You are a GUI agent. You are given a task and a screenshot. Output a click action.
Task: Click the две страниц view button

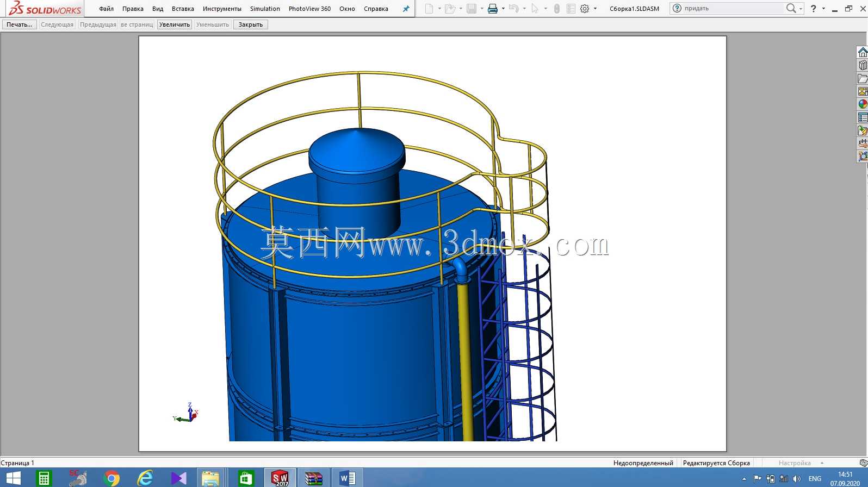pos(137,24)
